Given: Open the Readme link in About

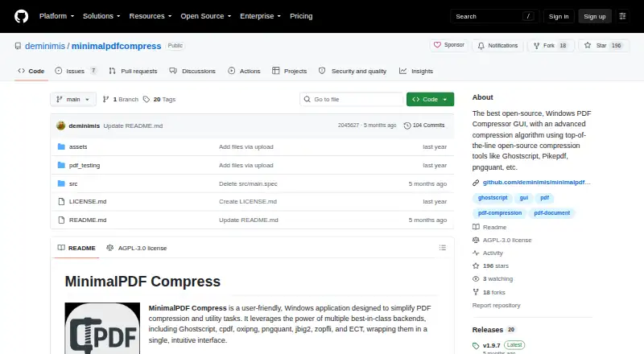Looking at the screenshot, I should point(489,227).
